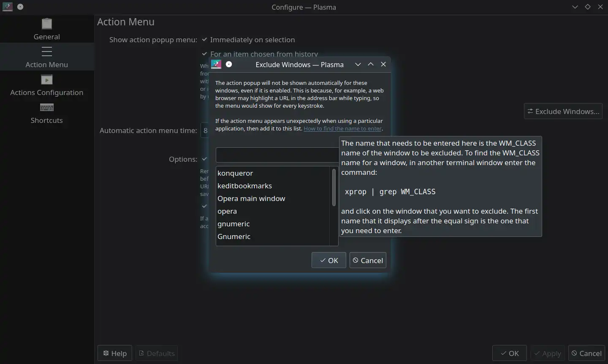Viewport: 608px width, 364px height.
Task: Go to the Shortcuts page
Action: pos(46,112)
